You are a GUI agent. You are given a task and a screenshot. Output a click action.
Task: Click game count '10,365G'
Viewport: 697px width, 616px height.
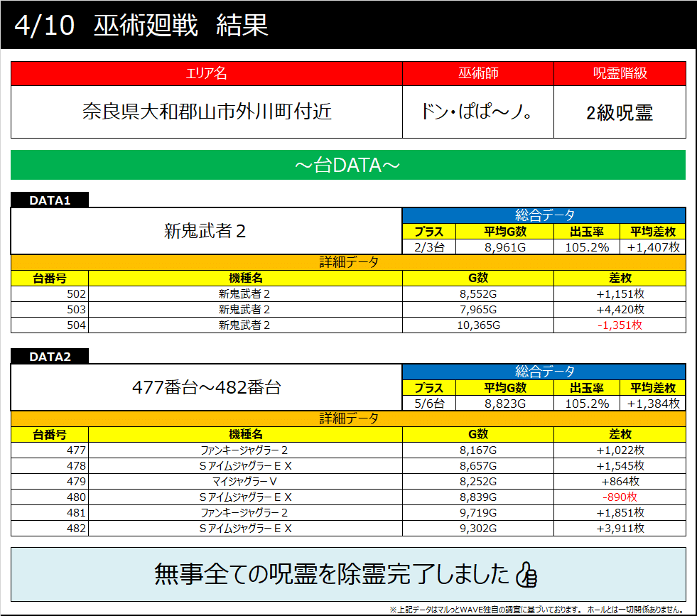tap(478, 325)
